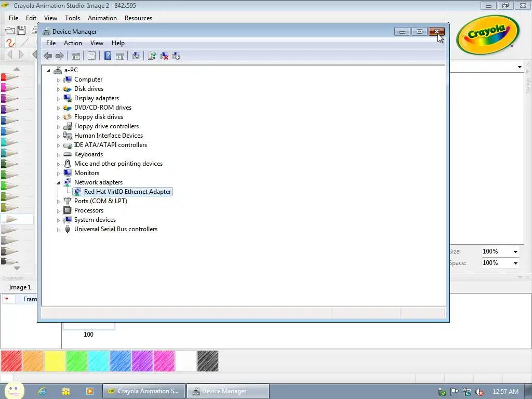Switch to Crayola Animation Studio taskbar button

144,391
